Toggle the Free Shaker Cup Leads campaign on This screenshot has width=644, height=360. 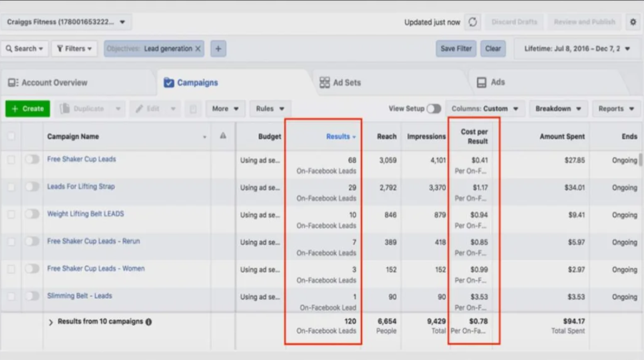point(32,160)
